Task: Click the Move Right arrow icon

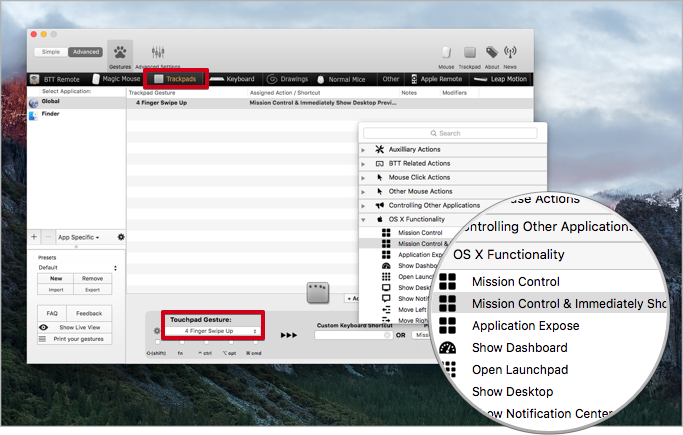Action: [386, 320]
